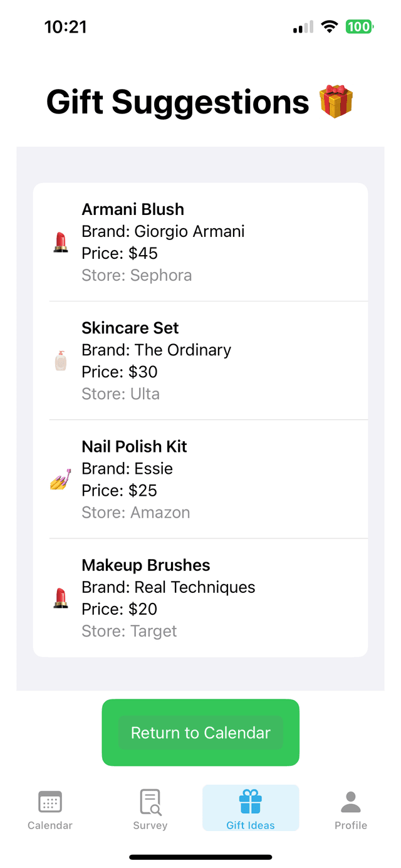Tap the battery indicator in status bar
The image size is (401, 868).
(359, 27)
